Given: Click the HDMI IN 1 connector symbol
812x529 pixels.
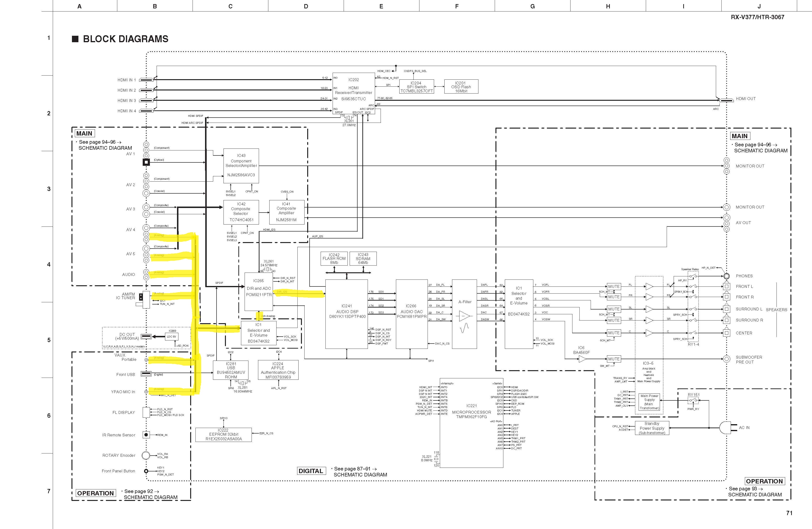Looking at the screenshot, I should tap(146, 80).
